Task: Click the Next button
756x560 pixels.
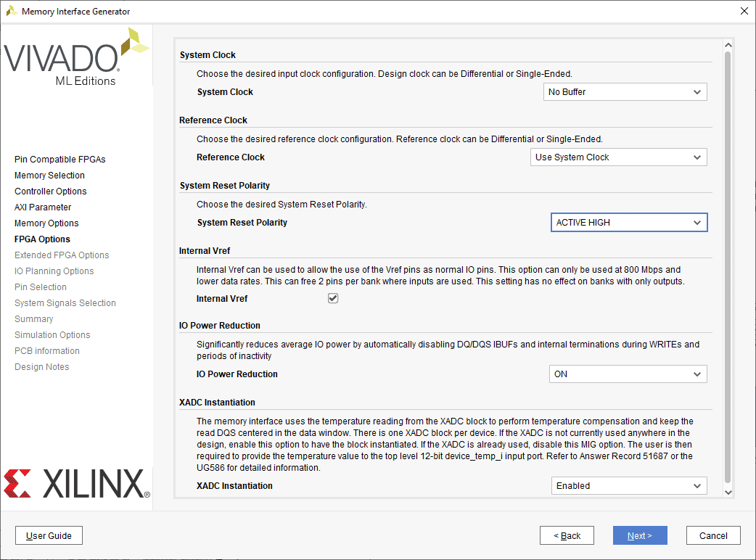Action: (x=639, y=535)
